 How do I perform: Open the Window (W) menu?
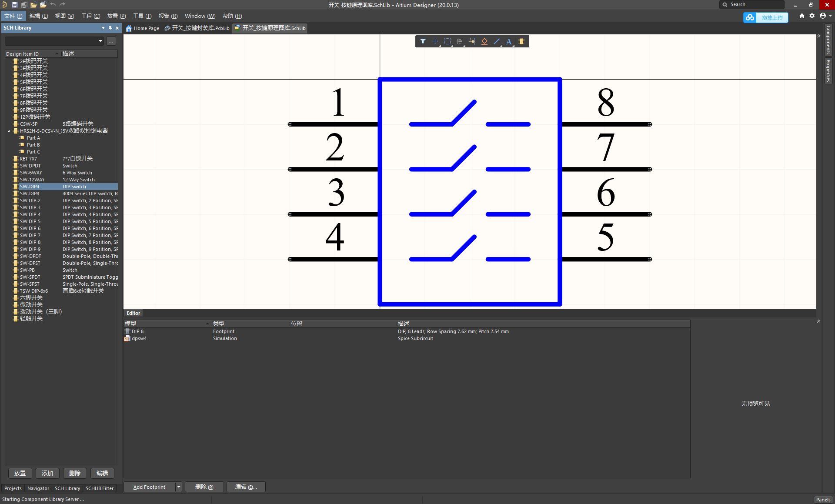pyautogui.click(x=200, y=16)
